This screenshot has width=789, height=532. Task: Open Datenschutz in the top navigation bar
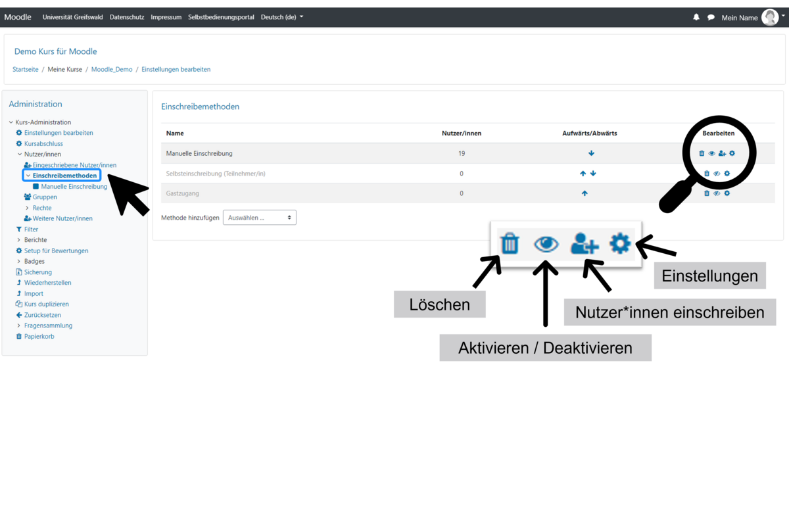click(127, 17)
